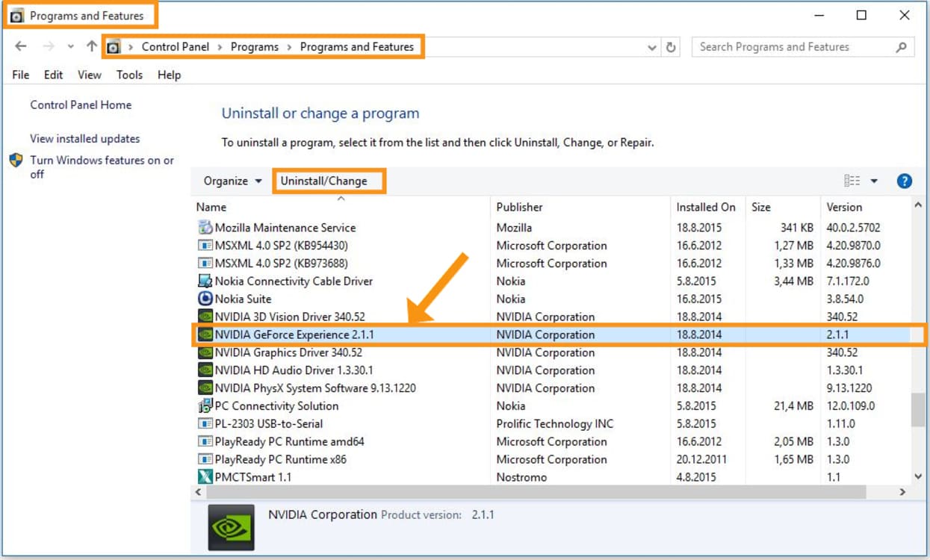Click the 20.12.2011 installed date cell
The image size is (930, 560).
[x=703, y=460]
